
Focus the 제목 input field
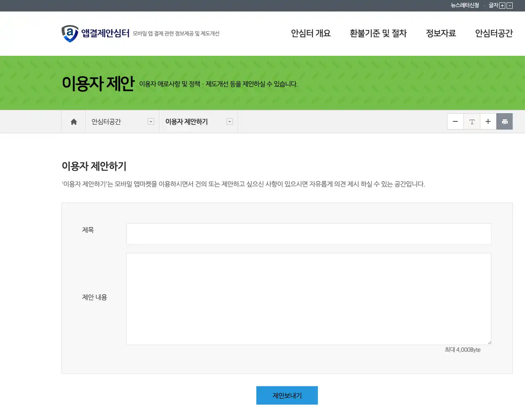[309, 234]
